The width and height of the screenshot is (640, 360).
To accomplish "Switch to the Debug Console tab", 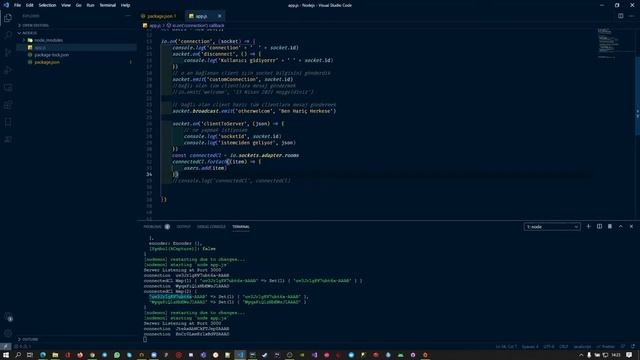I will (211, 227).
